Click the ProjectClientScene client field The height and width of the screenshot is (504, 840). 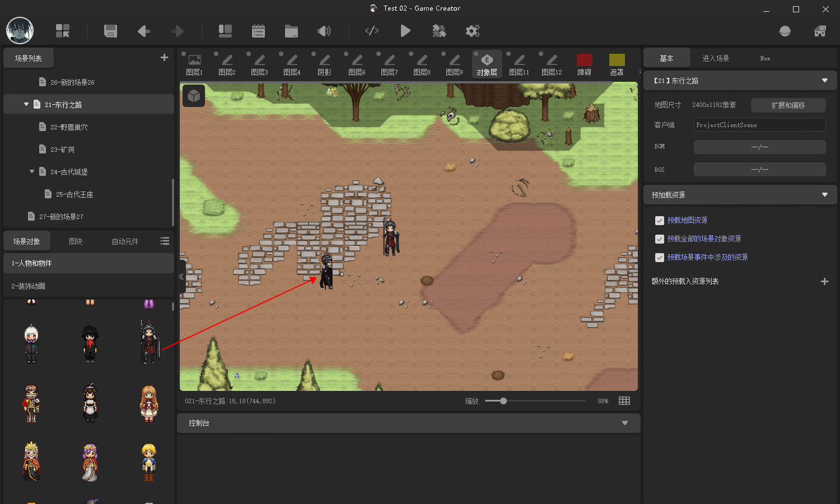[x=759, y=125]
